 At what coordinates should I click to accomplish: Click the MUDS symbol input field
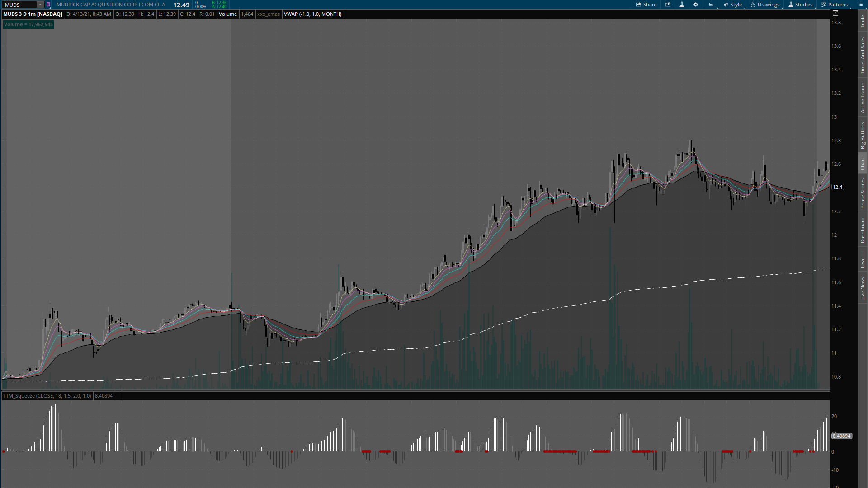tap(19, 5)
